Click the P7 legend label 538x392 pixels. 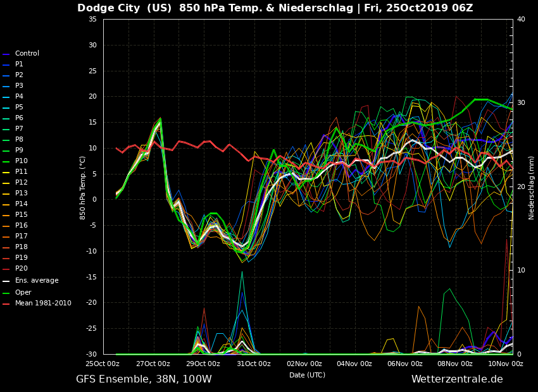click(19, 128)
